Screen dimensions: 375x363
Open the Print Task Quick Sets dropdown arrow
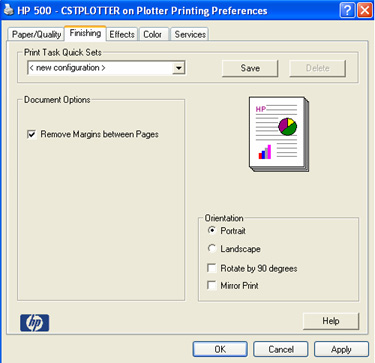(x=179, y=68)
